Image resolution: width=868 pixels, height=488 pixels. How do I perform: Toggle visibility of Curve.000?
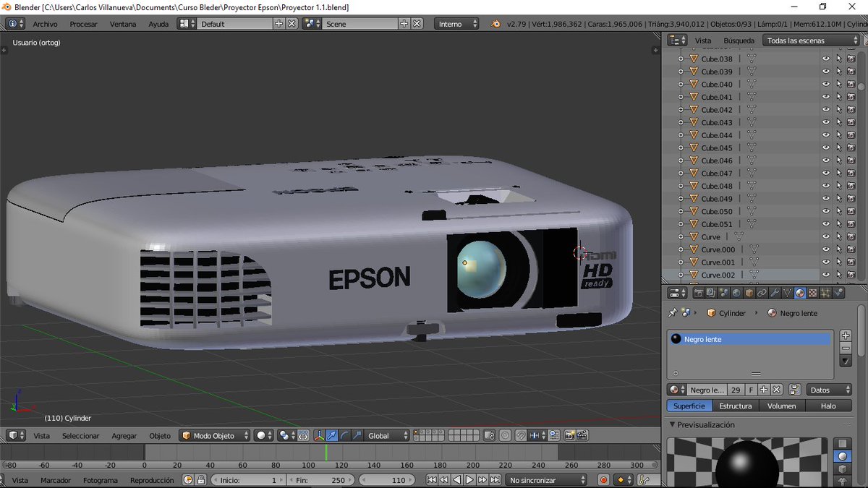pyautogui.click(x=825, y=249)
